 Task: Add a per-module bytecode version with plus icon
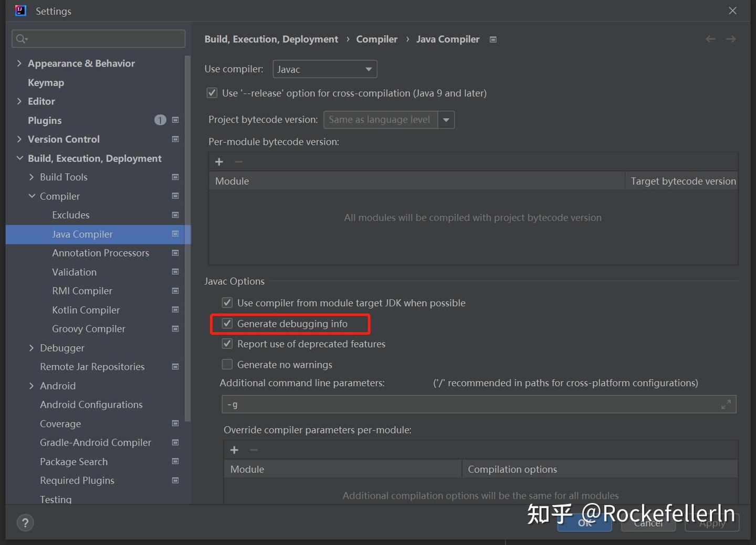pyautogui.click(x=219, y=162)
